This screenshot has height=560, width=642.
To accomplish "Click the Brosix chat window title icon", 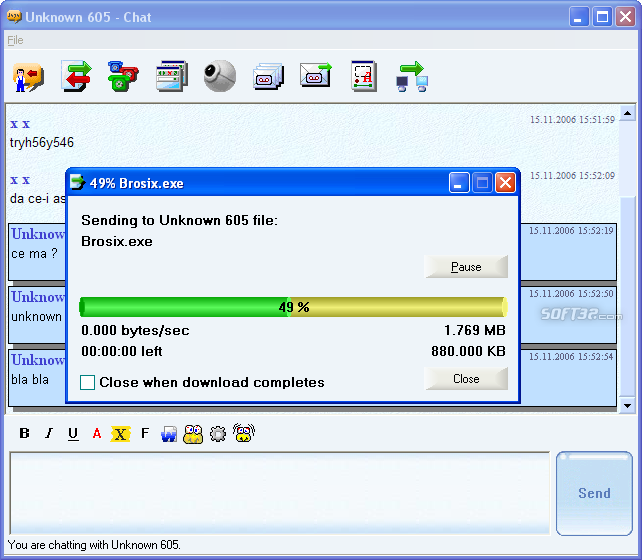I will pos(14,17).
